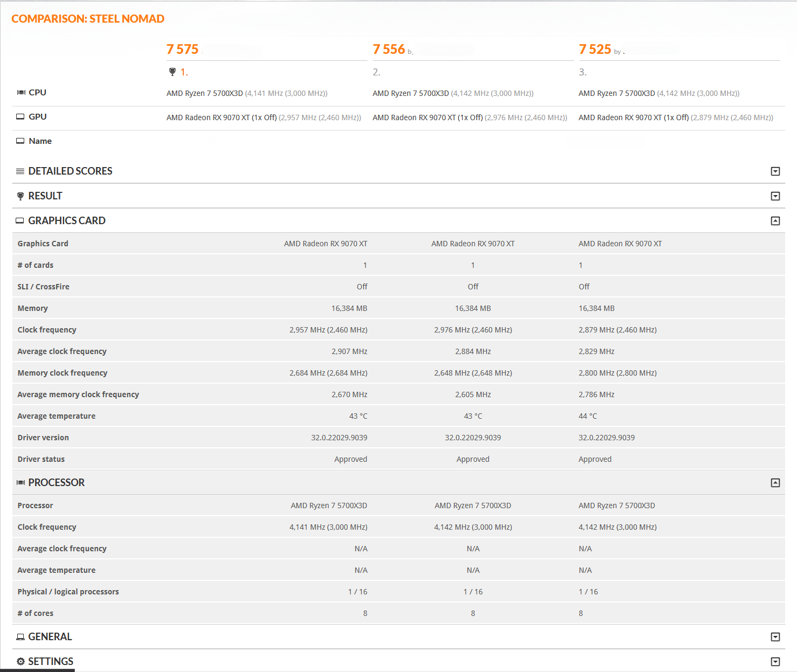This screenshot has height=672, width=797.
Task: Click the RESULT section heading
Action: 45,196
